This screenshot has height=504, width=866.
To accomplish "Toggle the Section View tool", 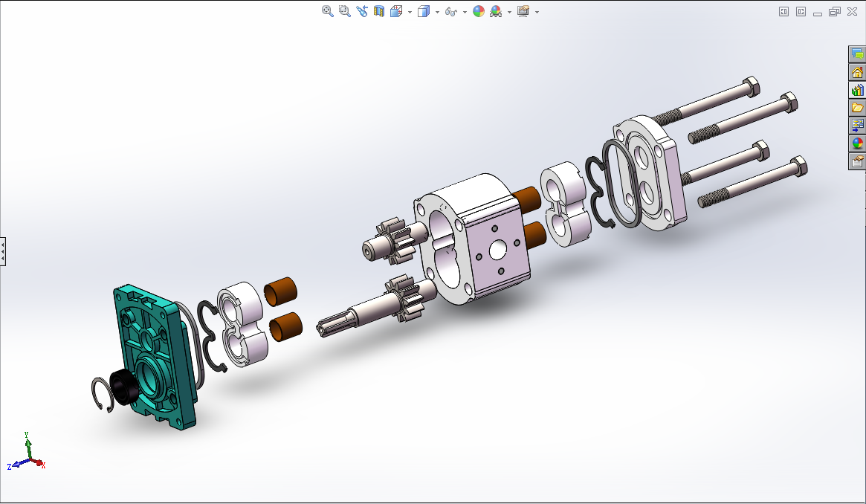I will point(379,11).
